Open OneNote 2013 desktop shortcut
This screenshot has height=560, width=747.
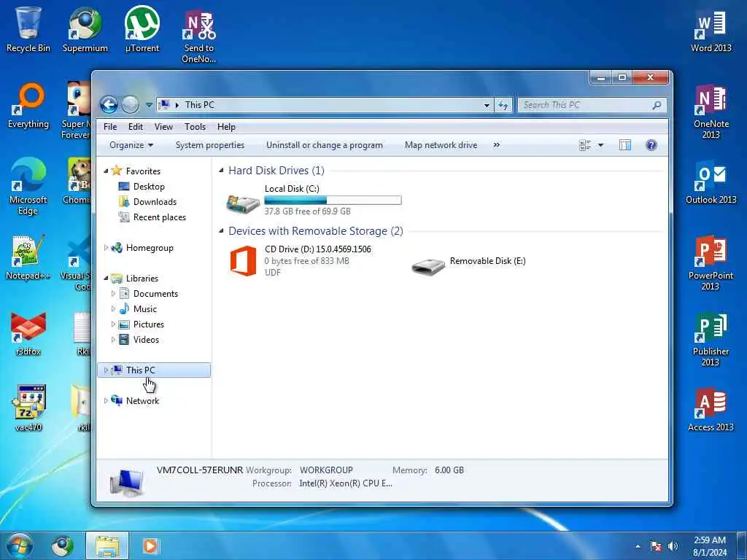(711, 111)
